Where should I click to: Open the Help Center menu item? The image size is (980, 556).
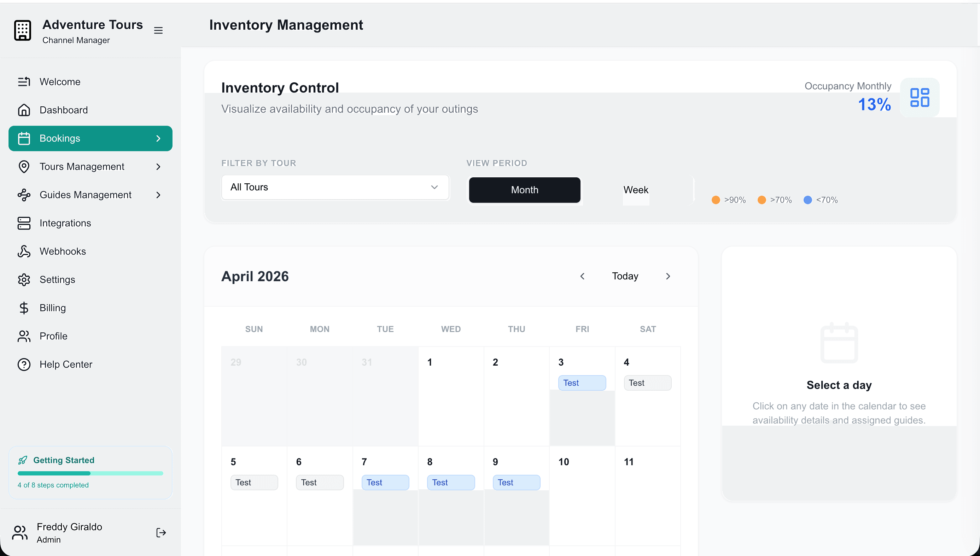coord(90,364)
